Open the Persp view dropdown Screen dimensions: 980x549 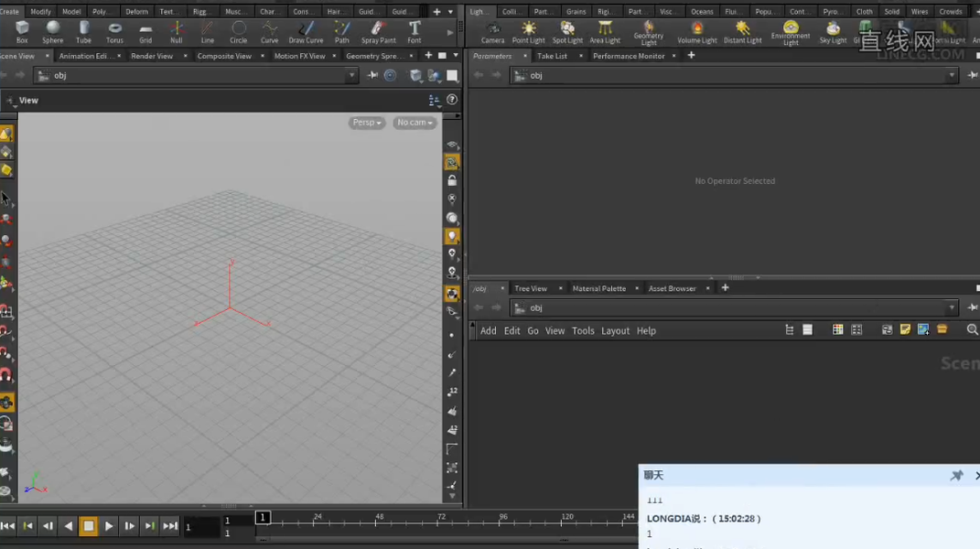click(x=366, y=123)
